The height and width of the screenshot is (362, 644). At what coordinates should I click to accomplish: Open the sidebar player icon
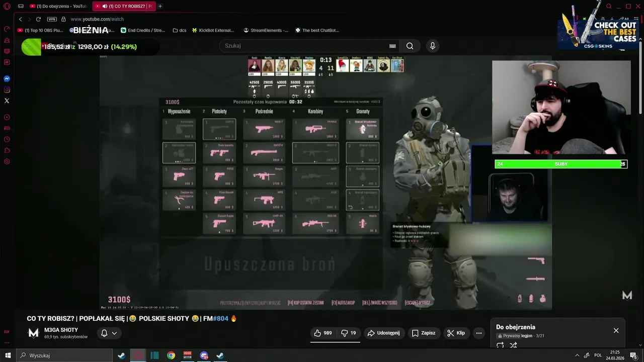7,117
